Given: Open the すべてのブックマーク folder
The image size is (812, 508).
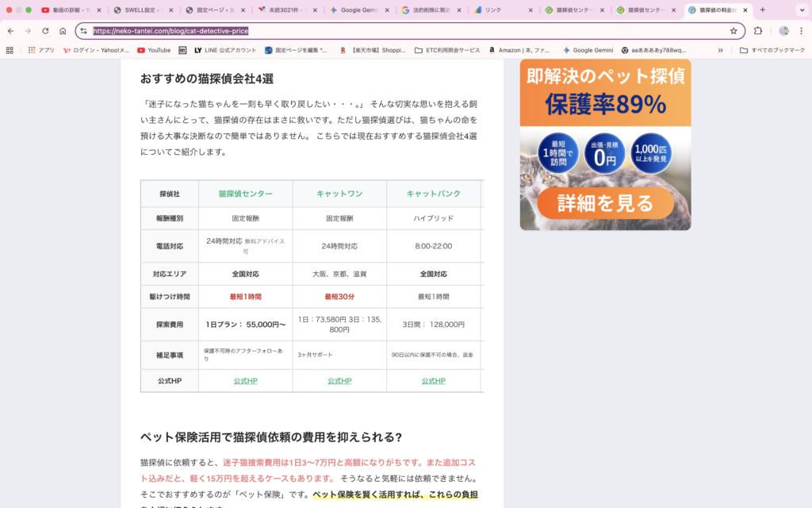Looking at the screenshot, I should (x=773, y=50).
